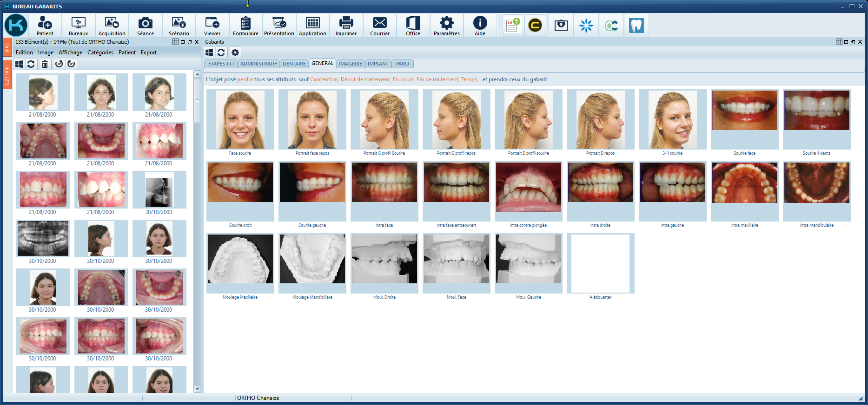Click the Imprimer printer icon
Image resolution: width=868 pixels, height=405 pixels.
tap(346, 26)
